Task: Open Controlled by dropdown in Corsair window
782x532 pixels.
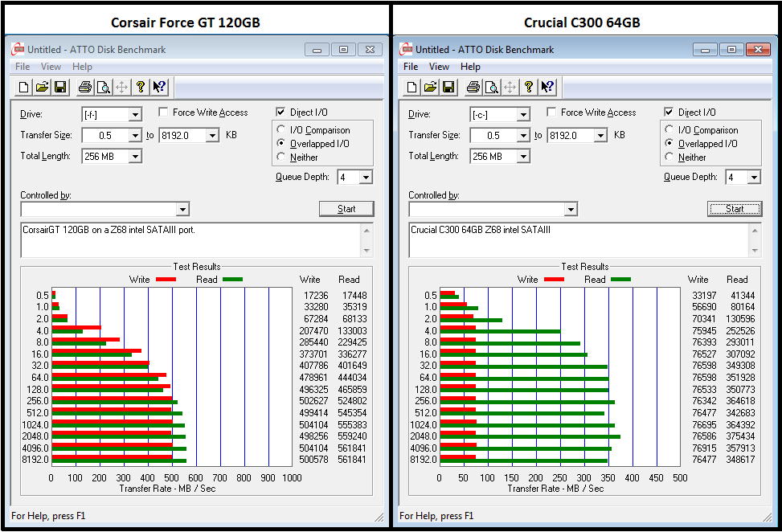Action: pos(182,210)
